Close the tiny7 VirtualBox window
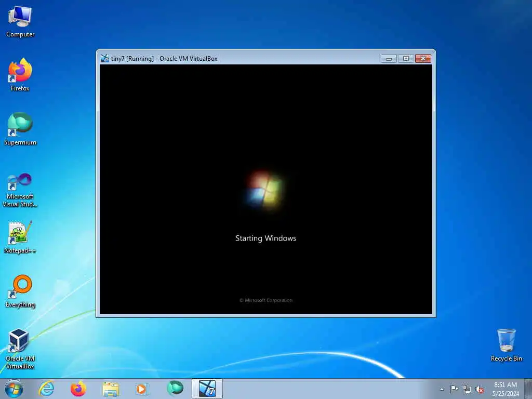Screen dimensions: 532x399 [423, 59]
